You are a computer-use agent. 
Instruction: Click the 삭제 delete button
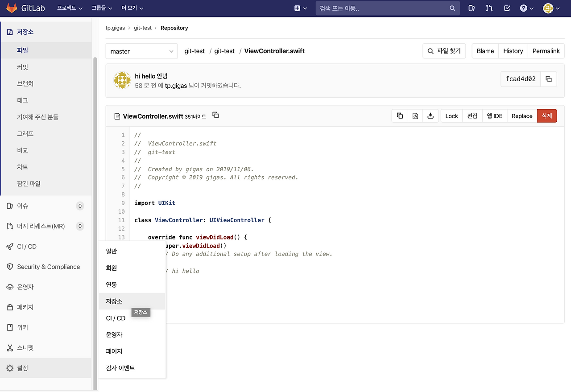pyautogui.click(x=547, y=116)
